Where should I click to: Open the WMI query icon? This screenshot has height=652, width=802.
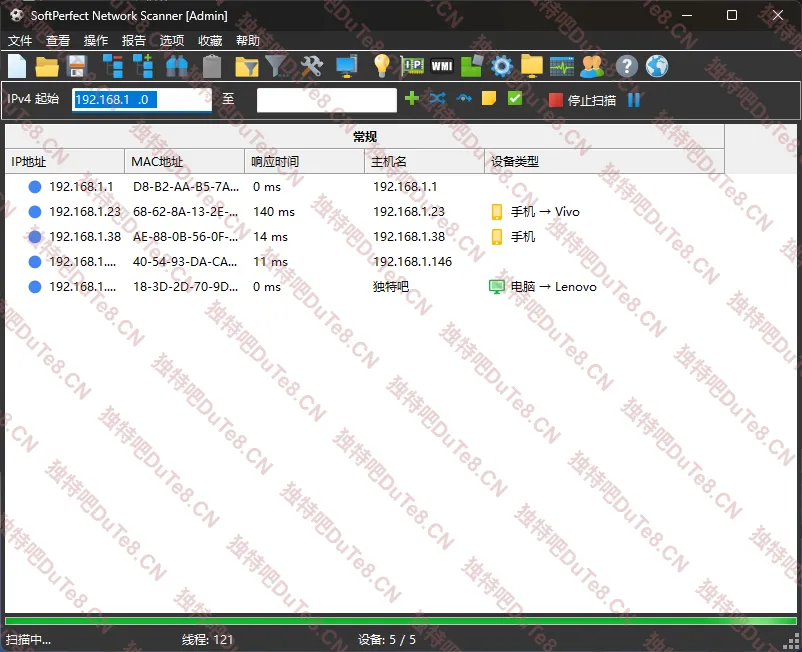(x=442, y=66)
